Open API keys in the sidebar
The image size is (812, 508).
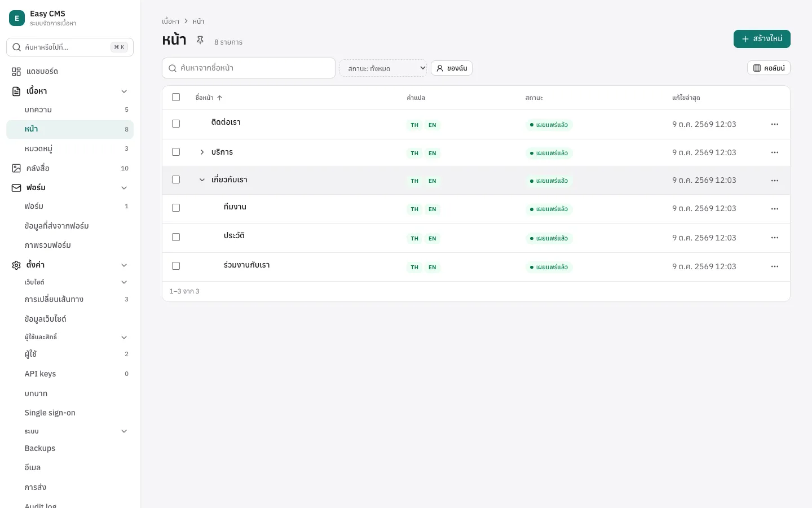coord(70,374)
